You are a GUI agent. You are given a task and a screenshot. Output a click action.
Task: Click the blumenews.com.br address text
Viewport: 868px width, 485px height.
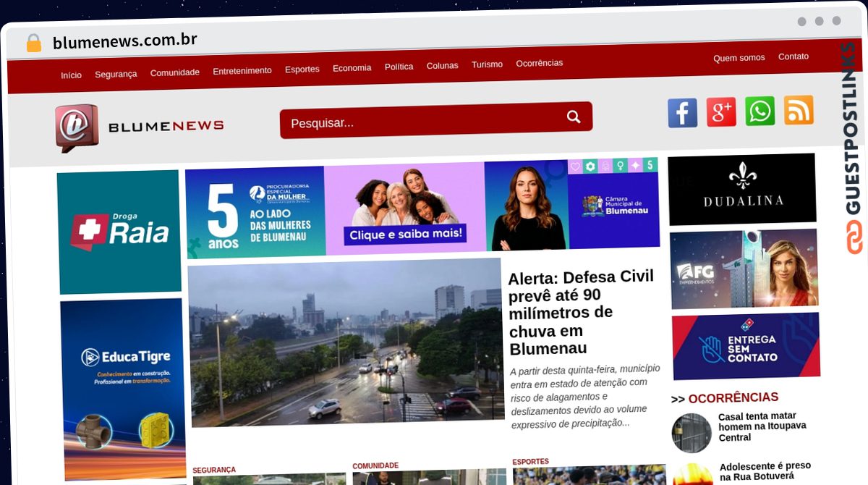point(125,41)
